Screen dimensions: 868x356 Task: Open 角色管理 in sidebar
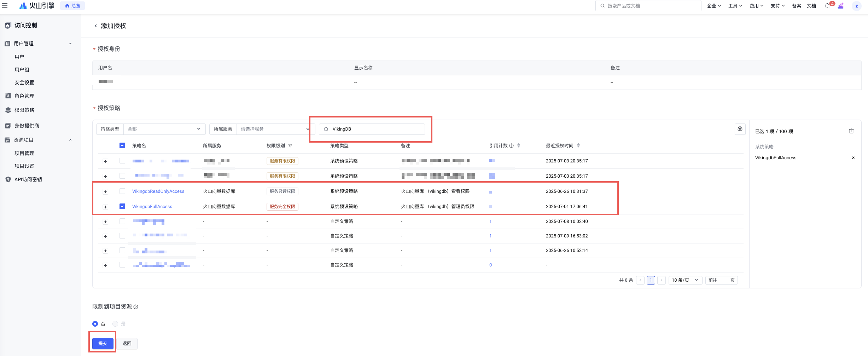tap(24, 96)
